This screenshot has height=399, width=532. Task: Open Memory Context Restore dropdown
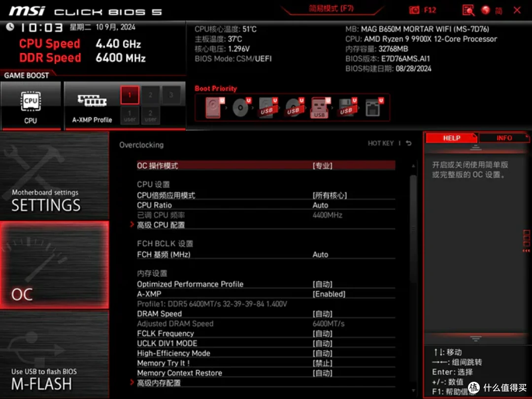click(322, 373)
